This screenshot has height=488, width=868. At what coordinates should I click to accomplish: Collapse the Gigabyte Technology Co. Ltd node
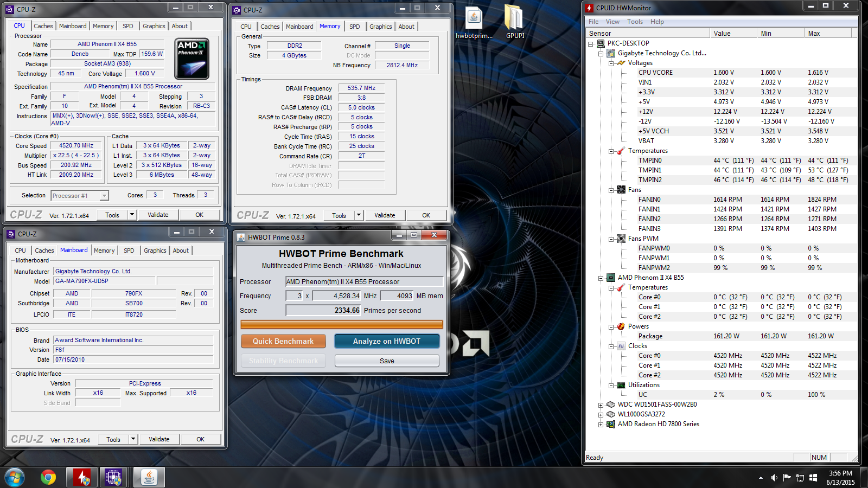[x=601, y=53]
